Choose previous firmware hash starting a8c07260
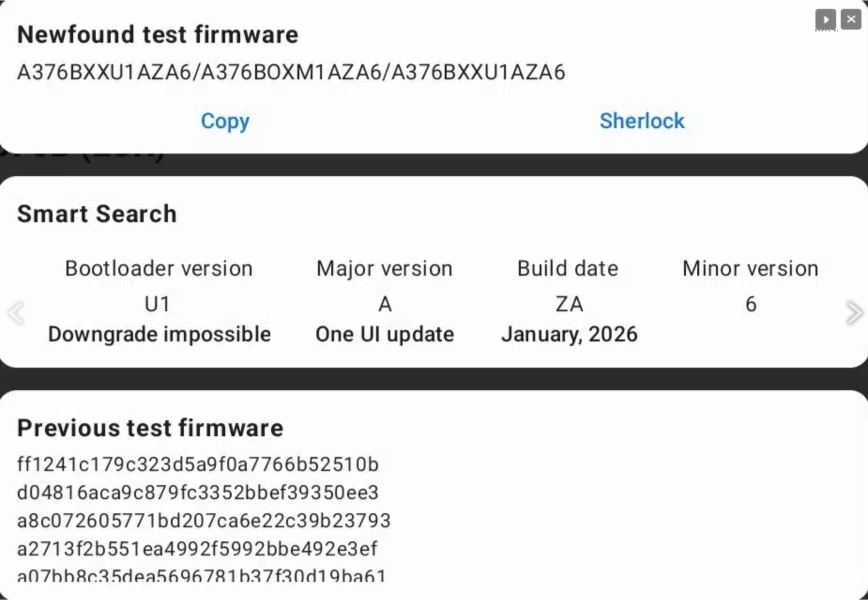The width and height of the screenshot is (868, 601). pos(204,521)
